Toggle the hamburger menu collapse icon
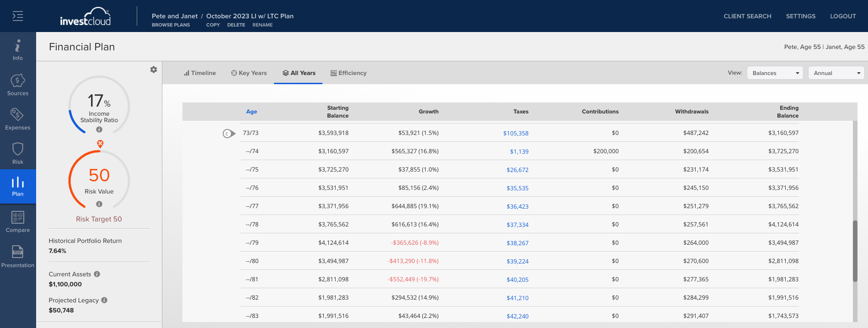 17,16
